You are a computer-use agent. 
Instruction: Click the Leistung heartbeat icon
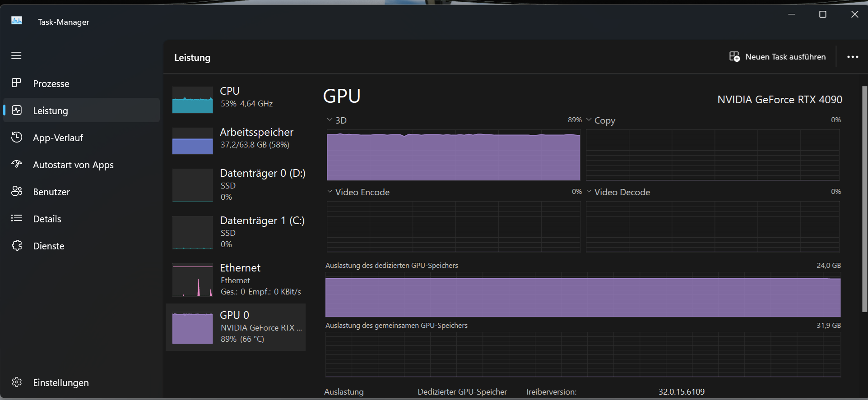click(17, 110)
